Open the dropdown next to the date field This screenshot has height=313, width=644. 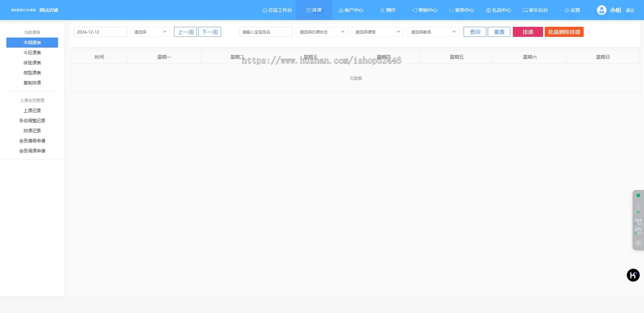tap(150, 32)
